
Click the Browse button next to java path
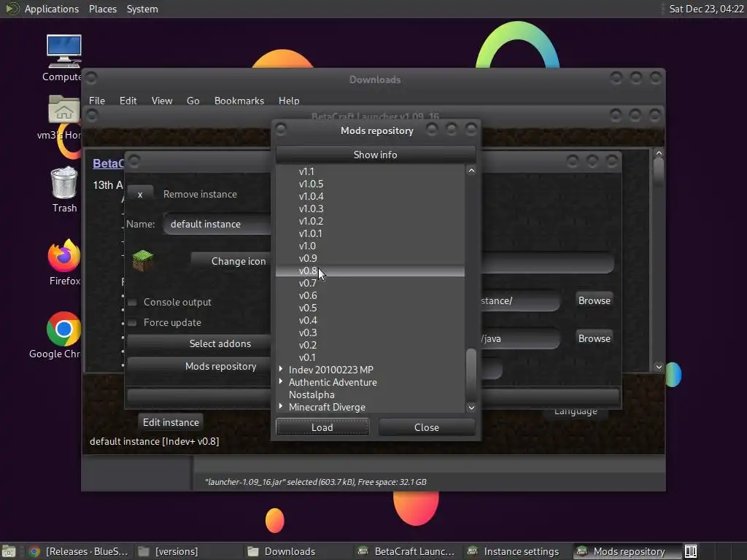tap(594, 338)
